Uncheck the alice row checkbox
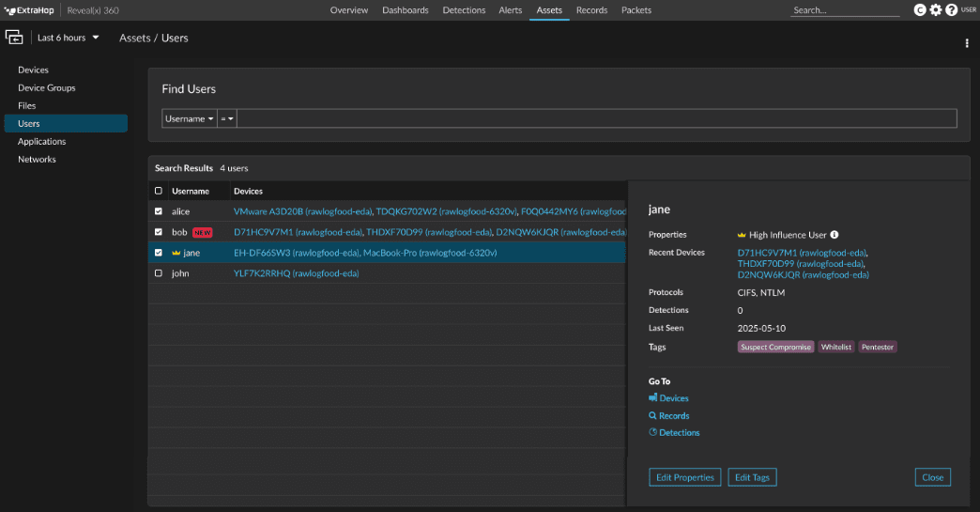The height and width of the screenshot is (512, 980). [158, 211]
